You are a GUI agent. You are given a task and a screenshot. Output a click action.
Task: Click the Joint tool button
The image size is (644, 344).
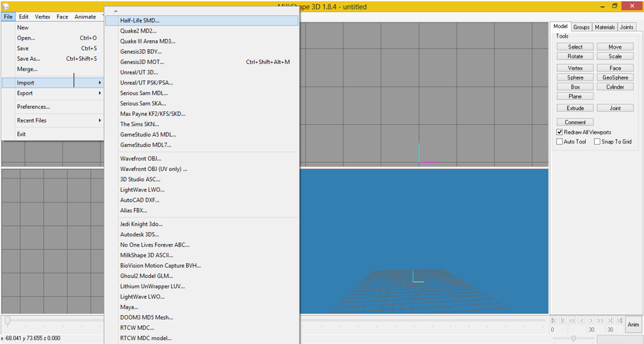(x=615, y=108)
